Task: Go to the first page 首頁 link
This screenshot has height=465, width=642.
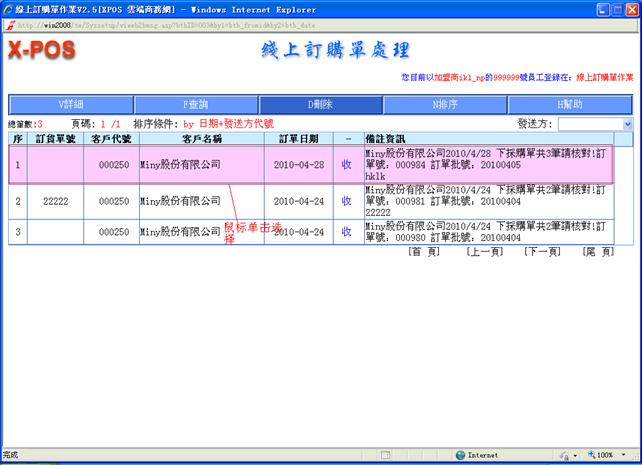Action: pos(424,252)
